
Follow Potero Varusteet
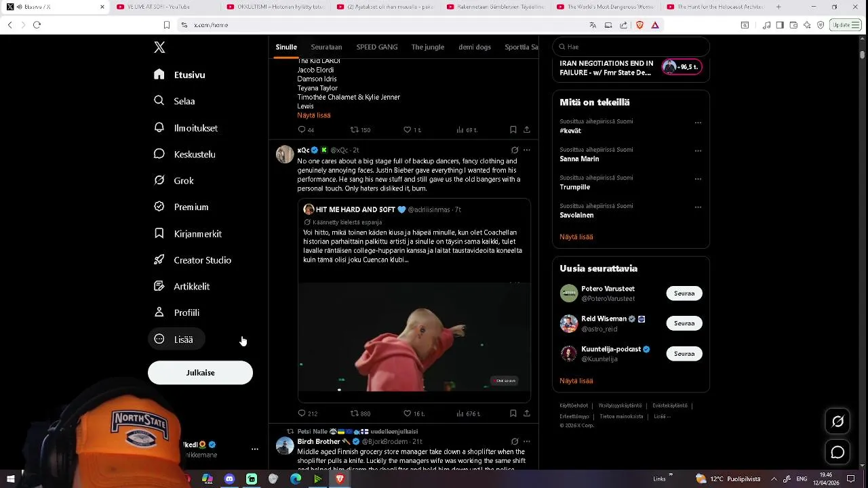pos(684,293)
